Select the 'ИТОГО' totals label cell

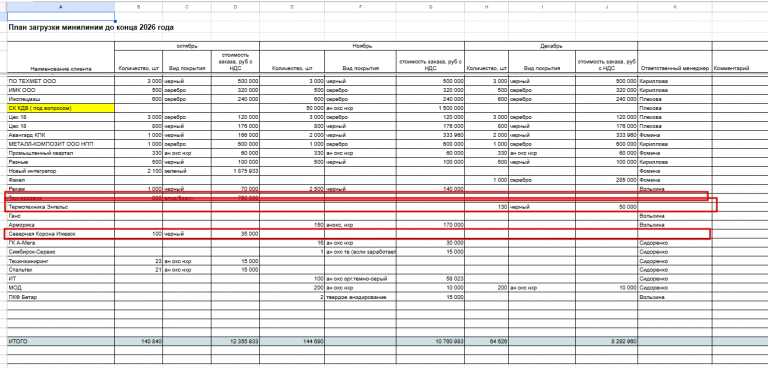pyautogui.click(x=61, y=341)
